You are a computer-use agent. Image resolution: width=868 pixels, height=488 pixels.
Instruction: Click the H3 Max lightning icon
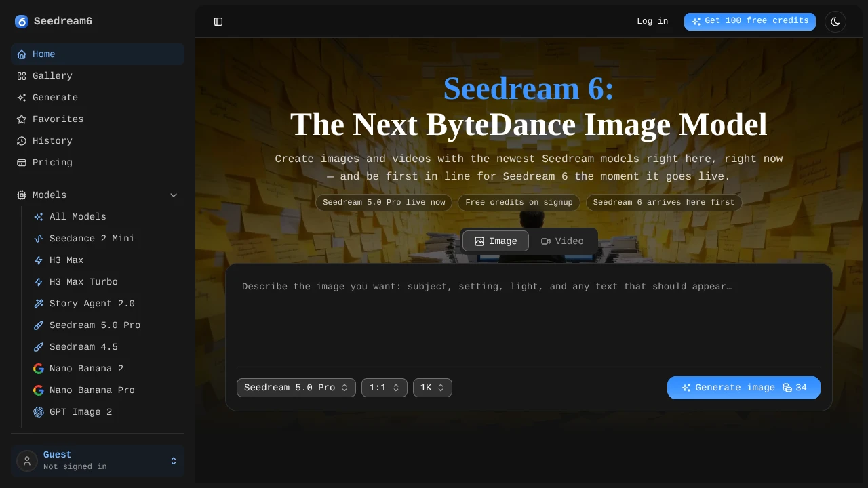coord(39,260)
